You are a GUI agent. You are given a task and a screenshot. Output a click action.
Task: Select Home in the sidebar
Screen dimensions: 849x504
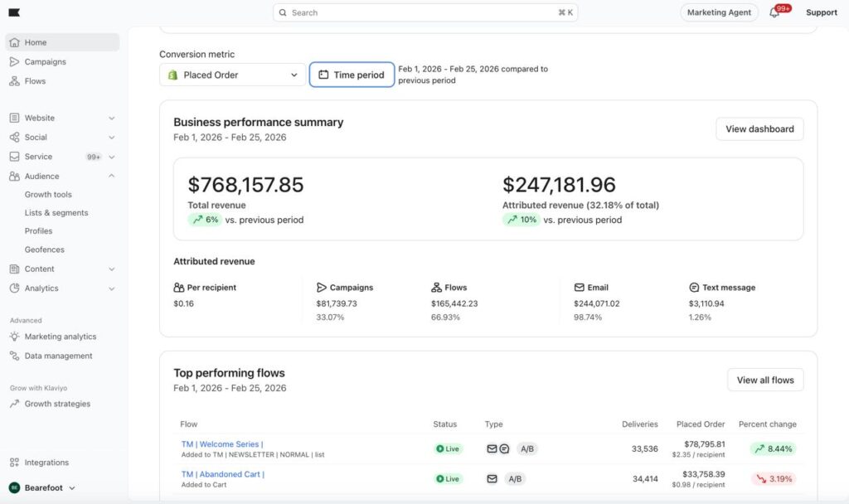click(x=36, y=42)
